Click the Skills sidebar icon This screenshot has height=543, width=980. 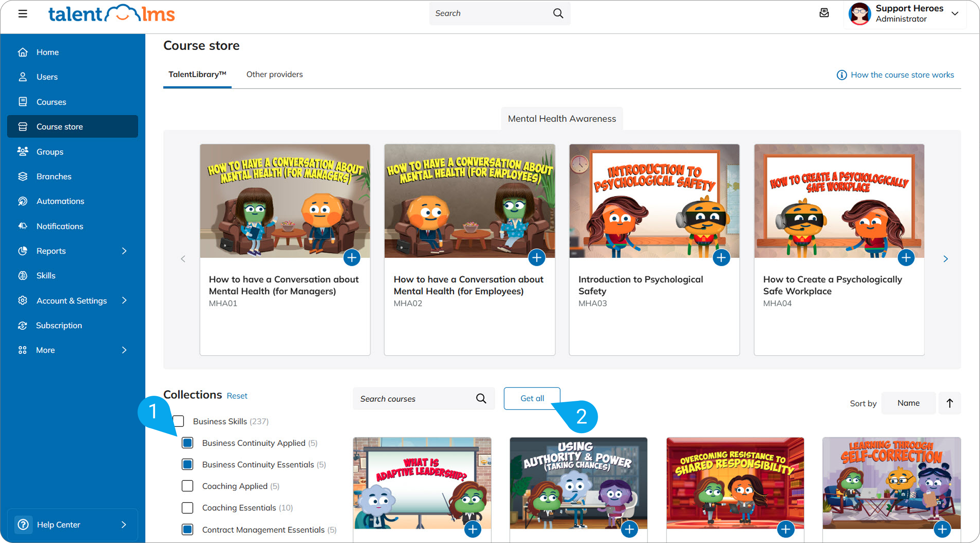(23, 275)
